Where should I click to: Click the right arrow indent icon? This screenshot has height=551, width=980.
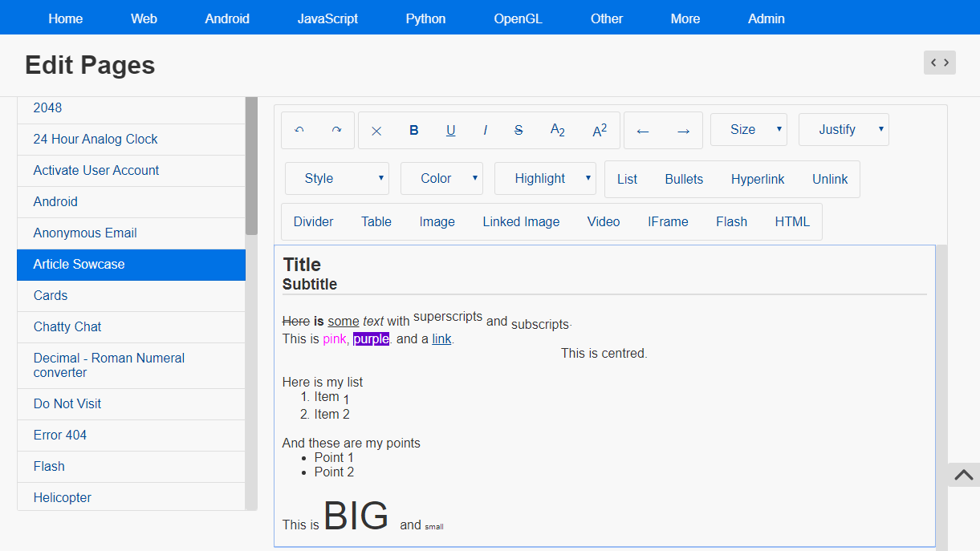(683, 132)
